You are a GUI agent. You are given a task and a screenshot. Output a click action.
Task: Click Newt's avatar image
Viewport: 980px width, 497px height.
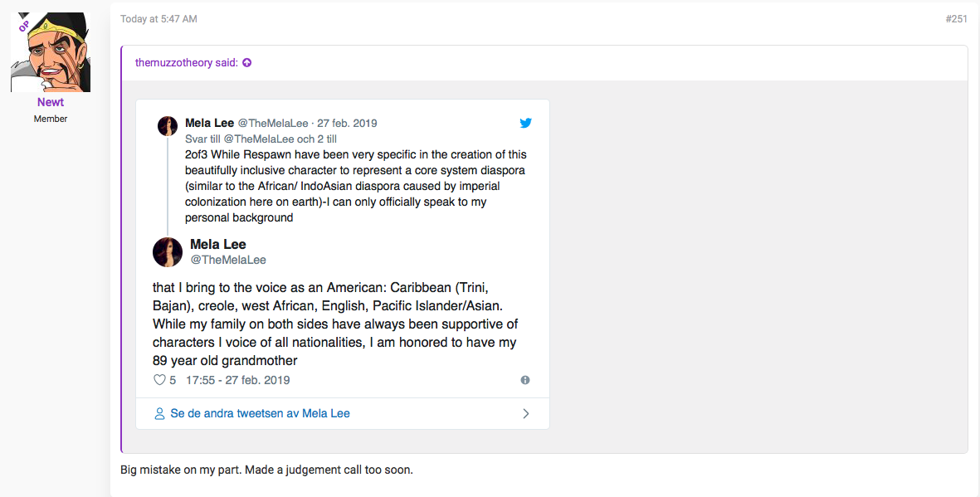pyautogui.click(x=51, y=52)
